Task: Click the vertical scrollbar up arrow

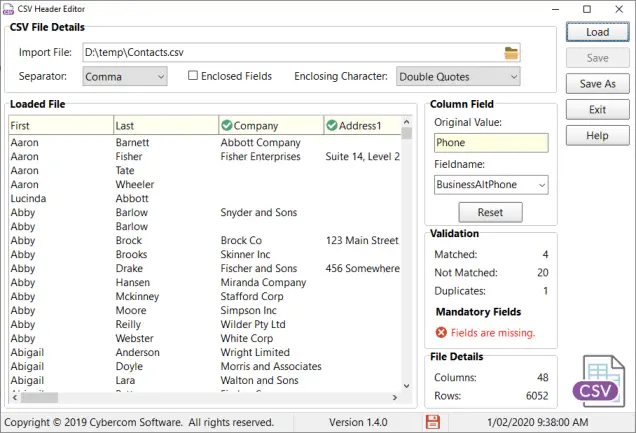Action: (x=406, y=122)
